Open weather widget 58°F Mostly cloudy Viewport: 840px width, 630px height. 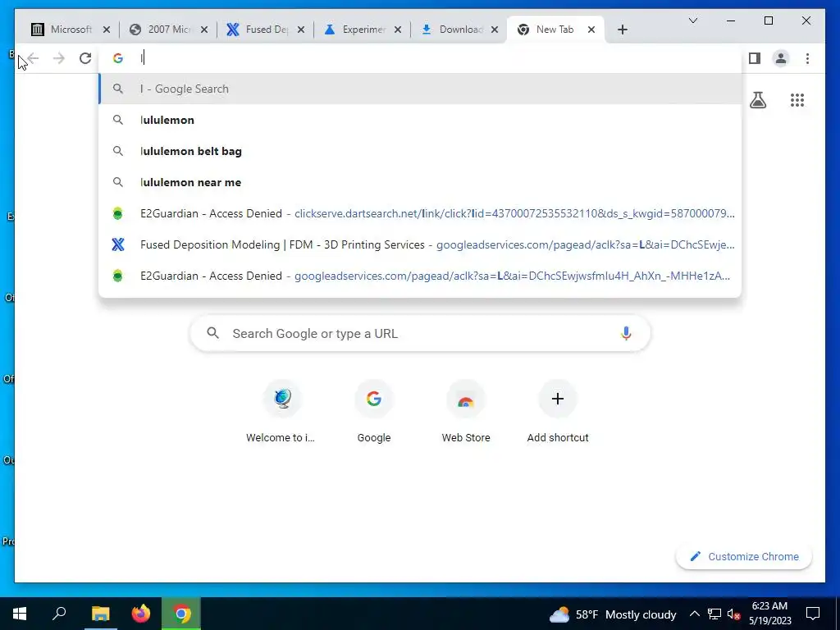coord(612,614)
